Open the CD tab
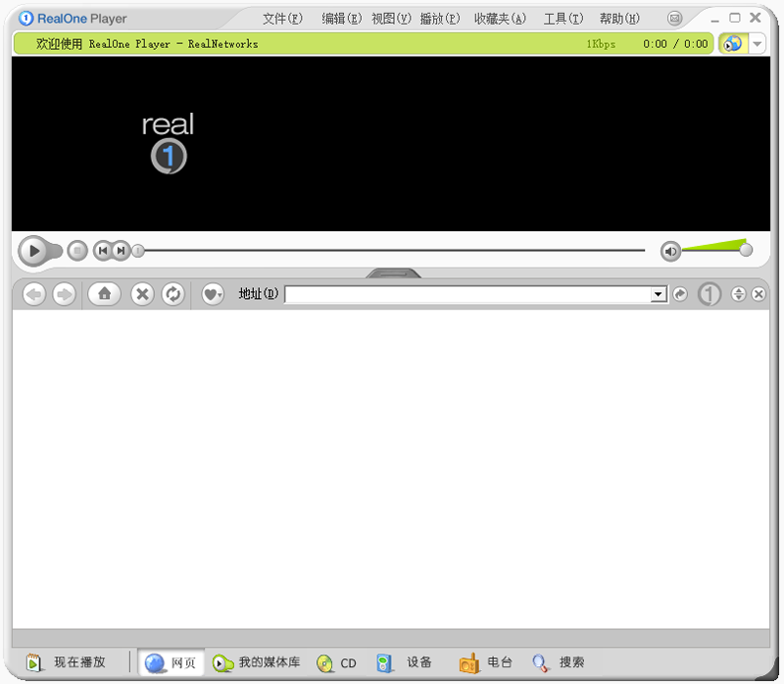 coord(336,663)
